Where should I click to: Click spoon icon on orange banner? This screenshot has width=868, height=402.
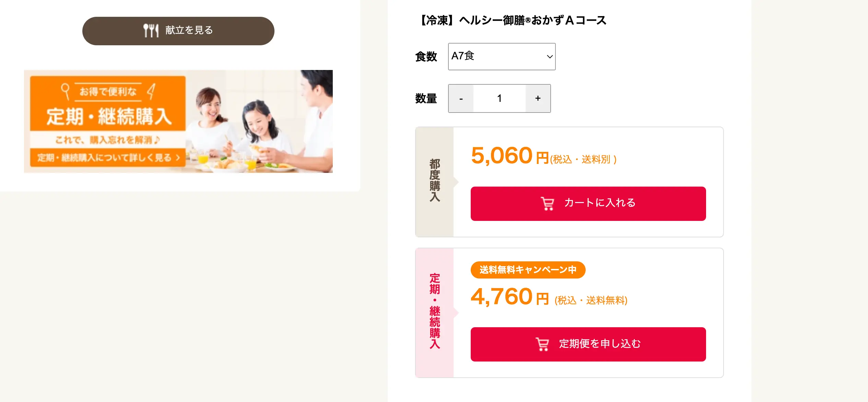(65, 91)
